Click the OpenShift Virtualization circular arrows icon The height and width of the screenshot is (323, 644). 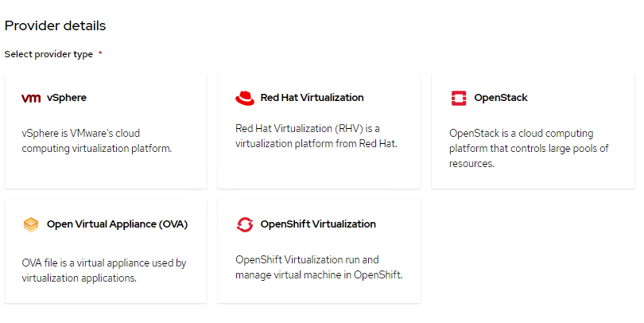pyautogui.click(x=245, y=224)
